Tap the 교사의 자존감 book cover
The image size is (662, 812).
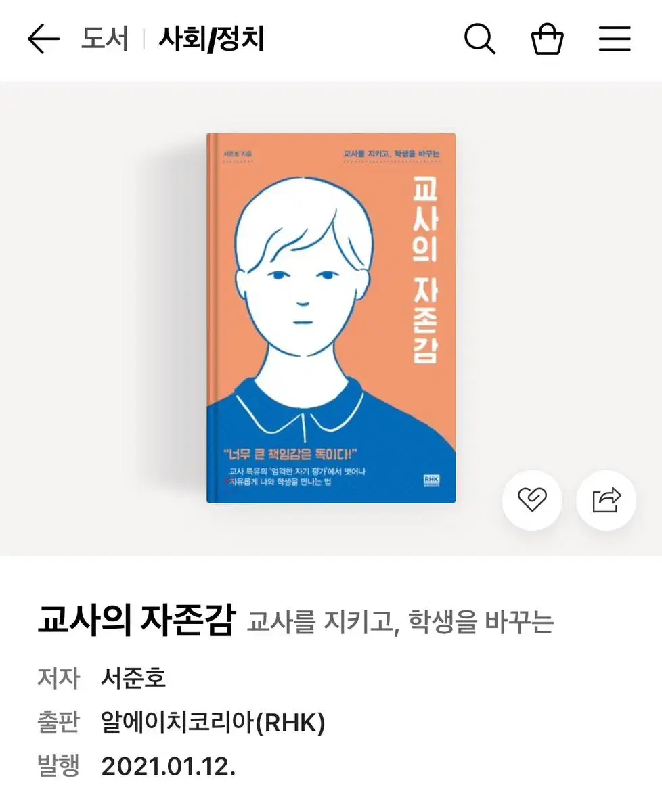tap(331, 318)
